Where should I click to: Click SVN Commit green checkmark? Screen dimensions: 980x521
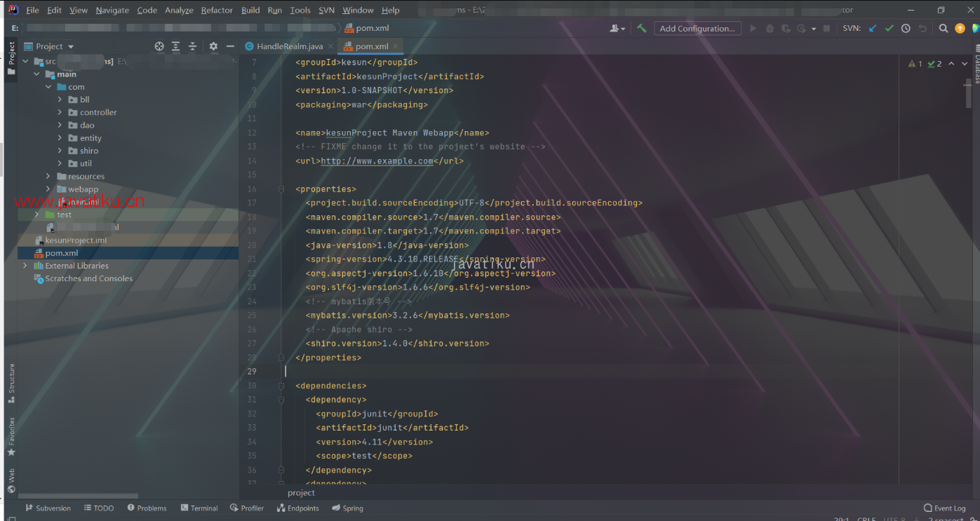pos(890,28)
